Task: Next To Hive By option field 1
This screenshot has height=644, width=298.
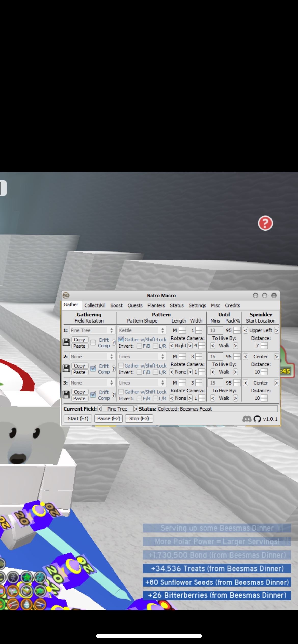Action: click(235, 346)
